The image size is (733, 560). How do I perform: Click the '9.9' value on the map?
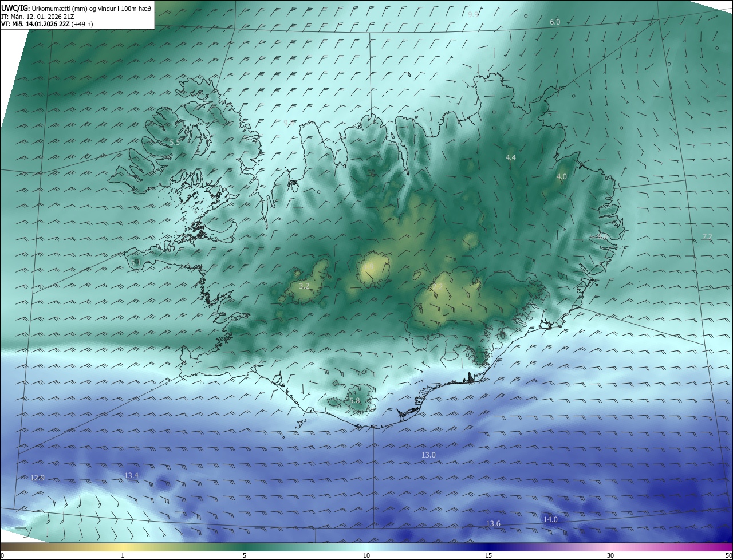[x=473, y=14]
